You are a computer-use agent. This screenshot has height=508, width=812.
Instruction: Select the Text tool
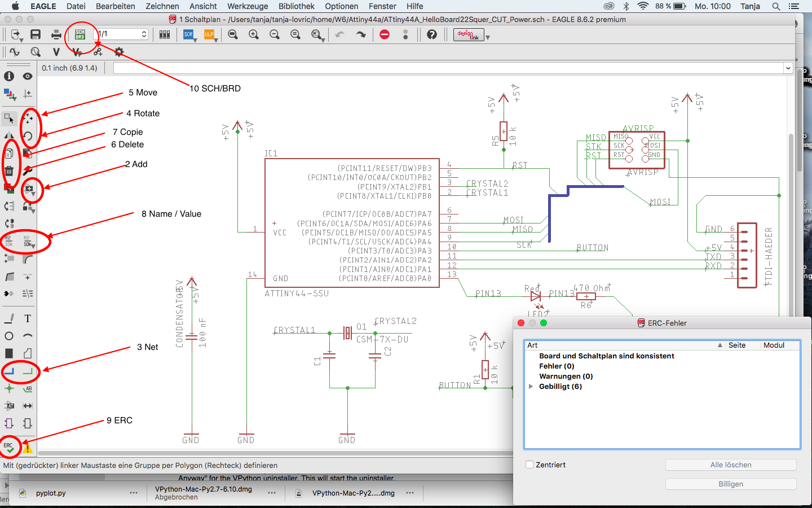tap(28, 318)
